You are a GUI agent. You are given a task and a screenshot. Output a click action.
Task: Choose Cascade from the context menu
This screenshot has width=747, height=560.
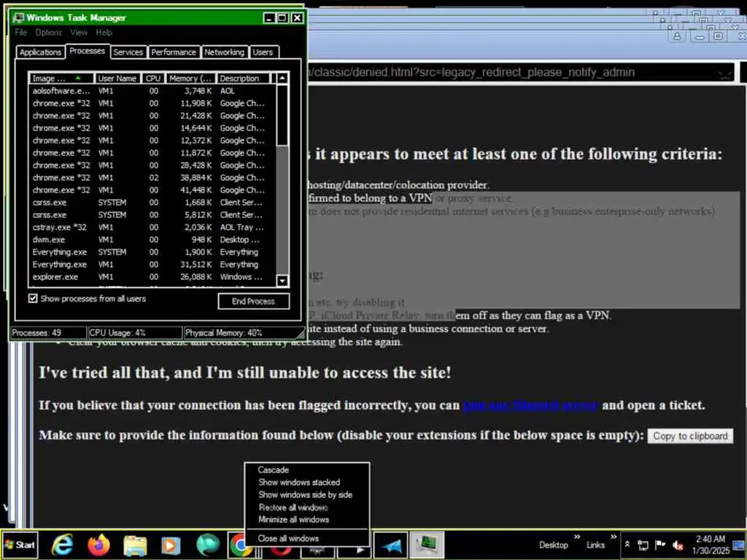(x=306, y=470)
